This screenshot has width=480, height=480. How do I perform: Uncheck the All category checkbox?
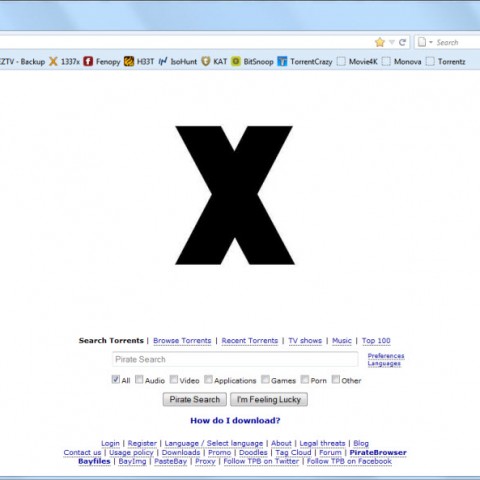point(115,379)
